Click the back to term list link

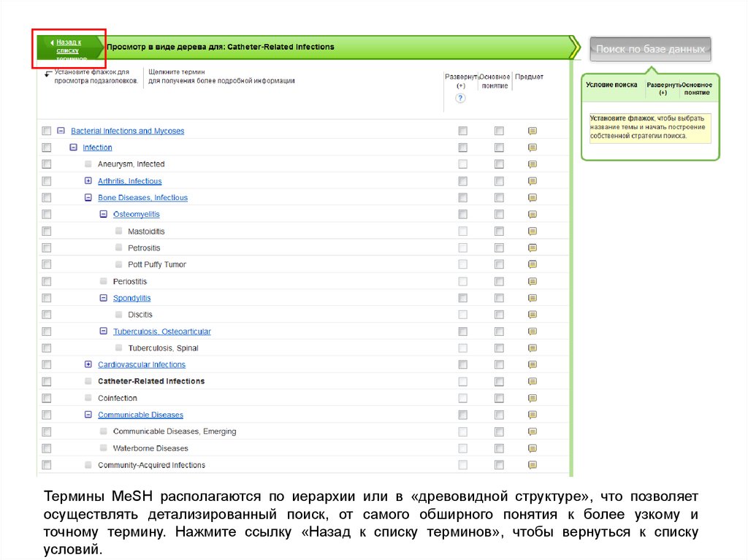point(68,50)
